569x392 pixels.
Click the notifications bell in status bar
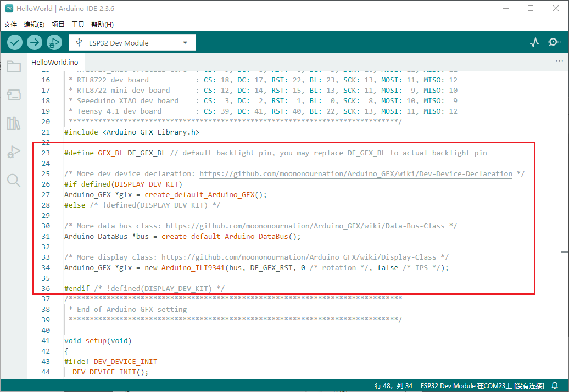[555, 385]
